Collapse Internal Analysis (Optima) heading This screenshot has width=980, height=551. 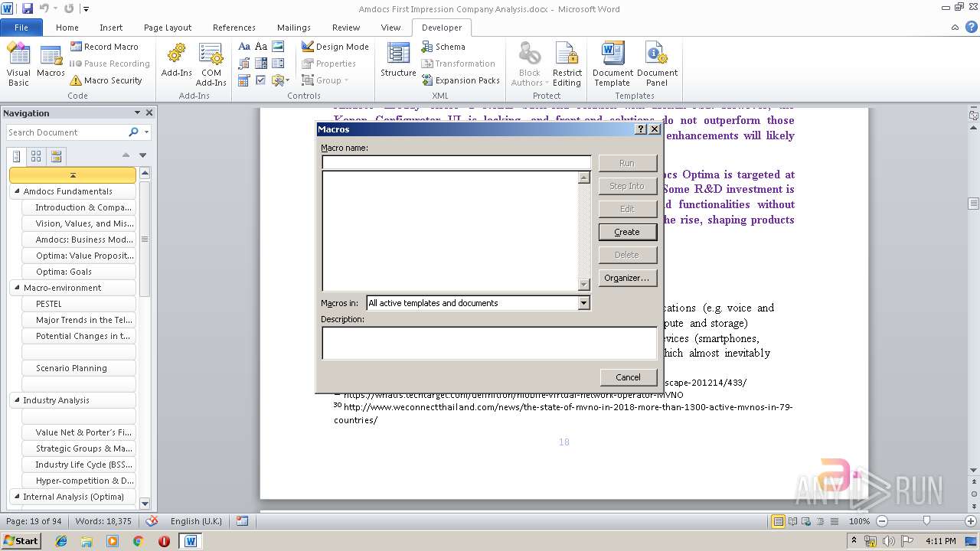pos(17,497)
